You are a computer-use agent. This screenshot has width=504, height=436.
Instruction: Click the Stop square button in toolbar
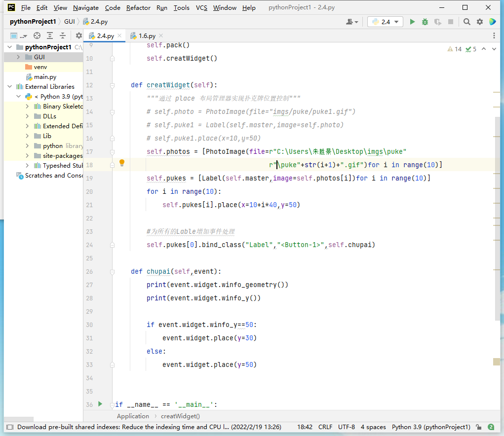[451, 22]
